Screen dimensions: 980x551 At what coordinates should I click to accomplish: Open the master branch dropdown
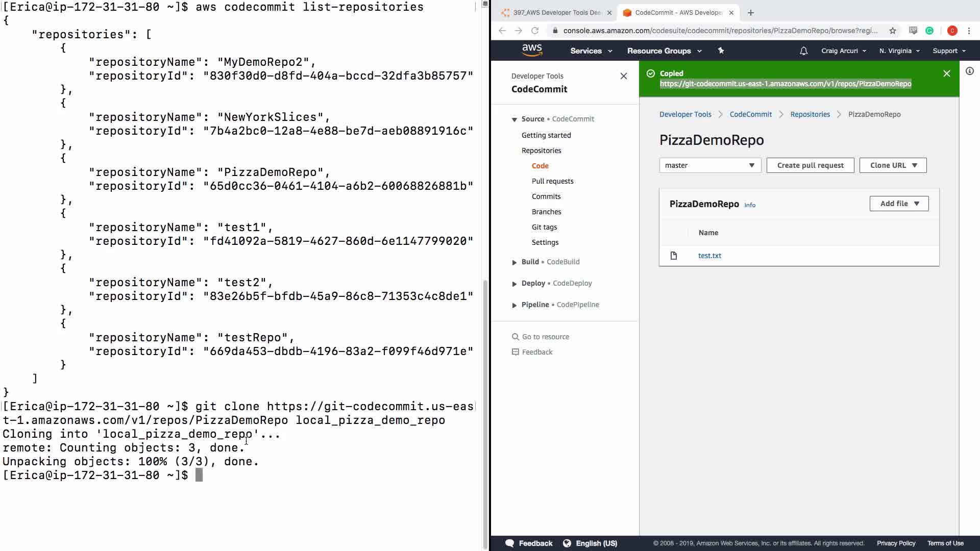(x=709, y=165)
